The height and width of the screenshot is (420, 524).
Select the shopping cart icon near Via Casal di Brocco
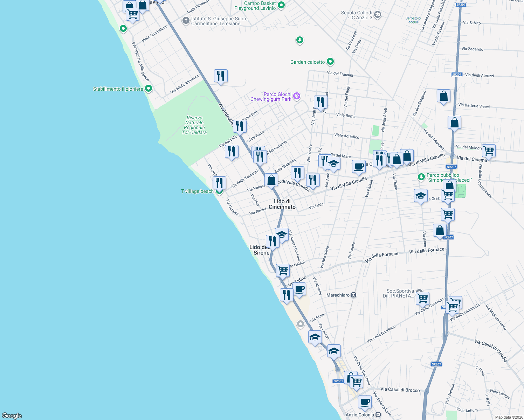[356, 381]
